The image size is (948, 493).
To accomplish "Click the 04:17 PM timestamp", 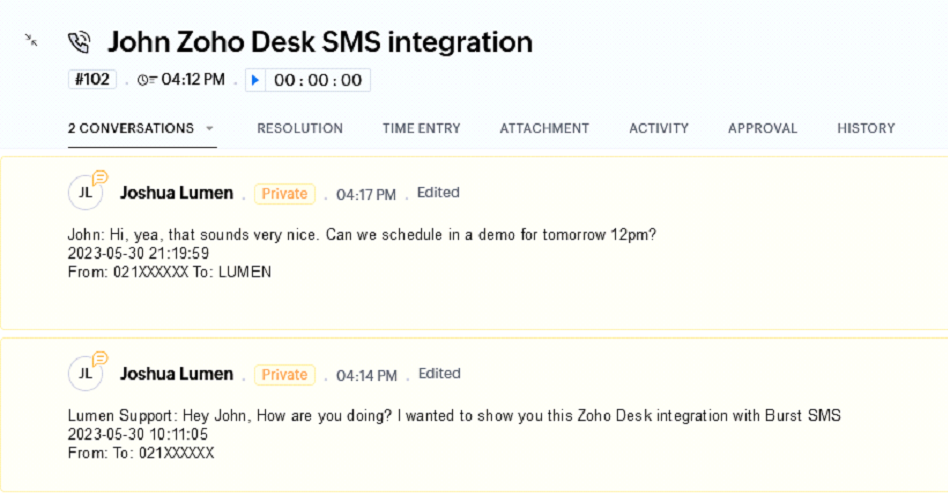I will point(366,194).
